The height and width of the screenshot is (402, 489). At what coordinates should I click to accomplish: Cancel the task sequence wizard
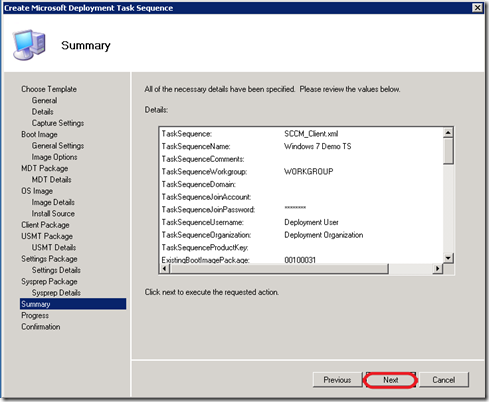tap(444, 380)
